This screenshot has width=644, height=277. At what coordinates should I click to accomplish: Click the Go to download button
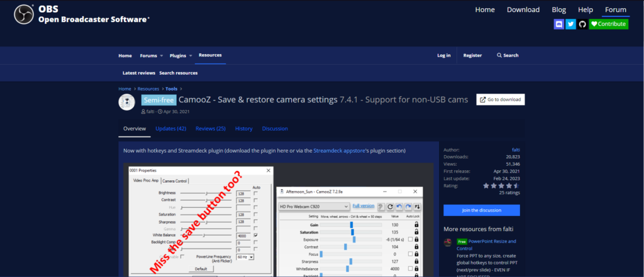point(500,100)
